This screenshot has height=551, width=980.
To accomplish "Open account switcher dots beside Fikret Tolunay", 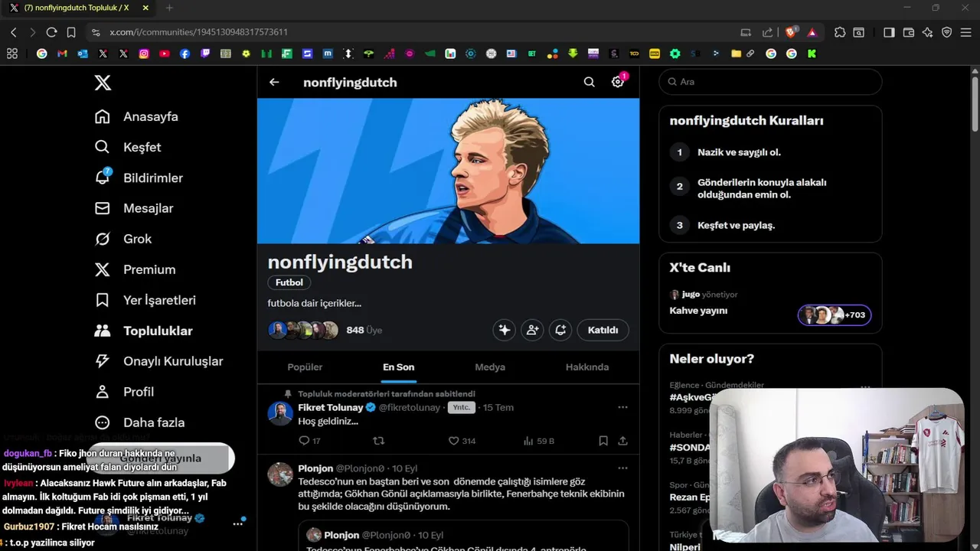I will (x=238, y=524).
